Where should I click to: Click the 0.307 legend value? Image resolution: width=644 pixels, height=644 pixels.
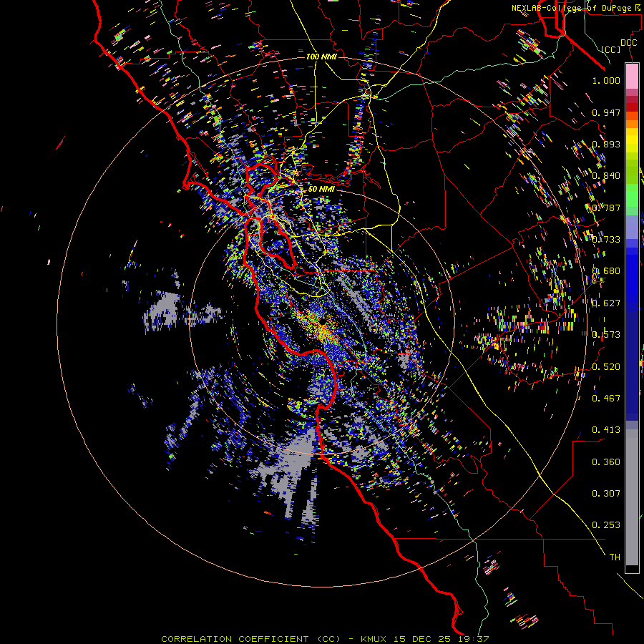point(606,493)
